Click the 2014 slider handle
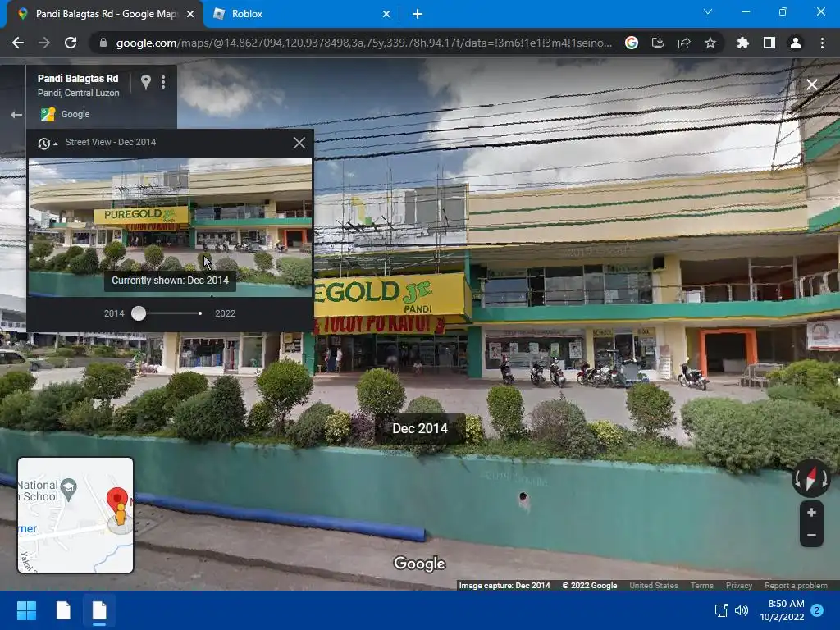 [139, 313]
